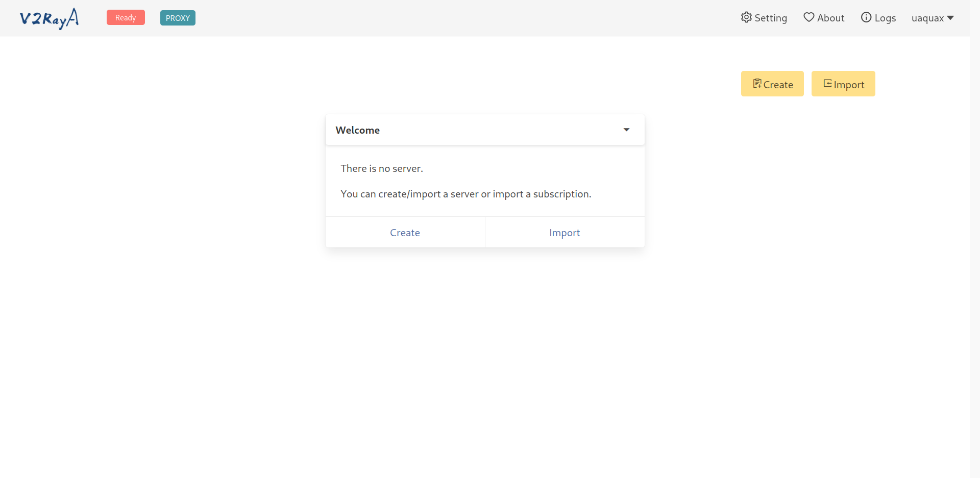Click the vertical scrollbar at right edge
Image resolution: width=980 pixels, height=478 pixels.
coord(974,239)
